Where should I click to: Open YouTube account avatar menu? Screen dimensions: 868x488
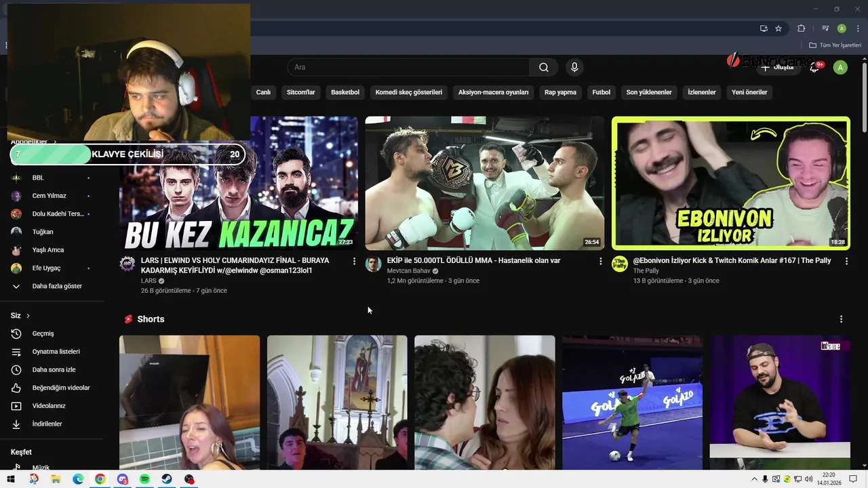tap(840, 67)
